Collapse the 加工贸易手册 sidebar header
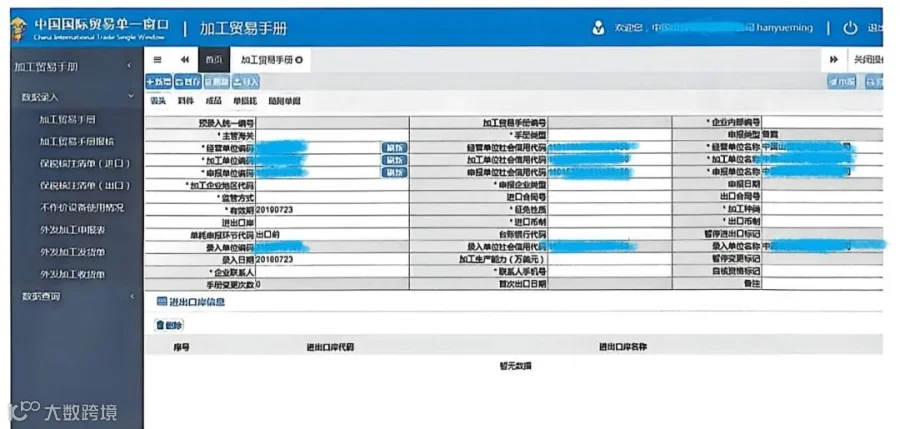 click(77, 67)
